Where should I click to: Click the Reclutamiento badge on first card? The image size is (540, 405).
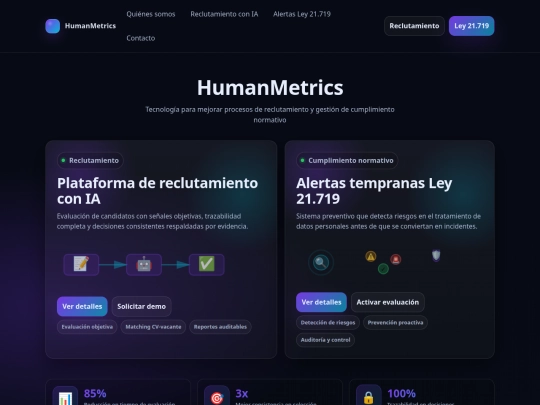(90, 160)
